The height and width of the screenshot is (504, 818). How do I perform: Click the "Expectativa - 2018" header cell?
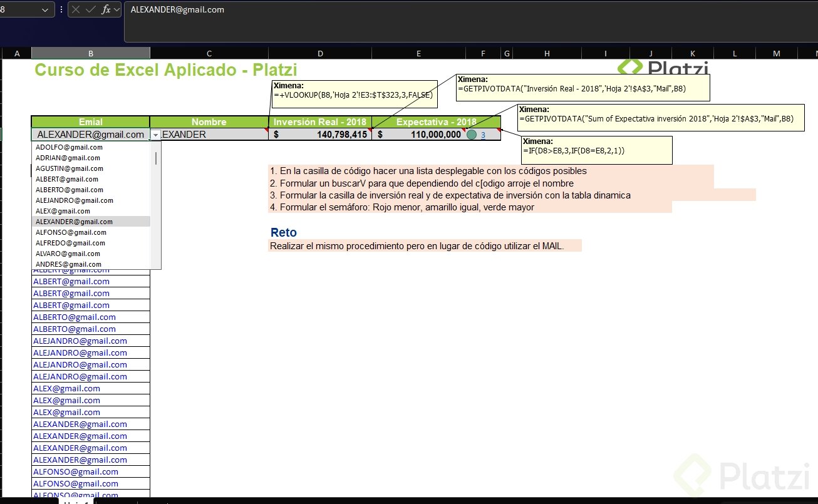click(437, 122)
